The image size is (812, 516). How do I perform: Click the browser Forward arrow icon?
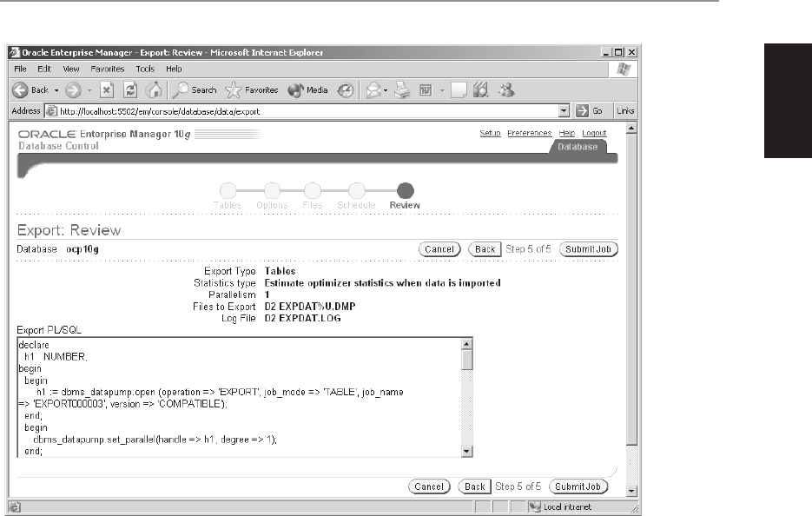pyautogui.click(x=73, y=90)
